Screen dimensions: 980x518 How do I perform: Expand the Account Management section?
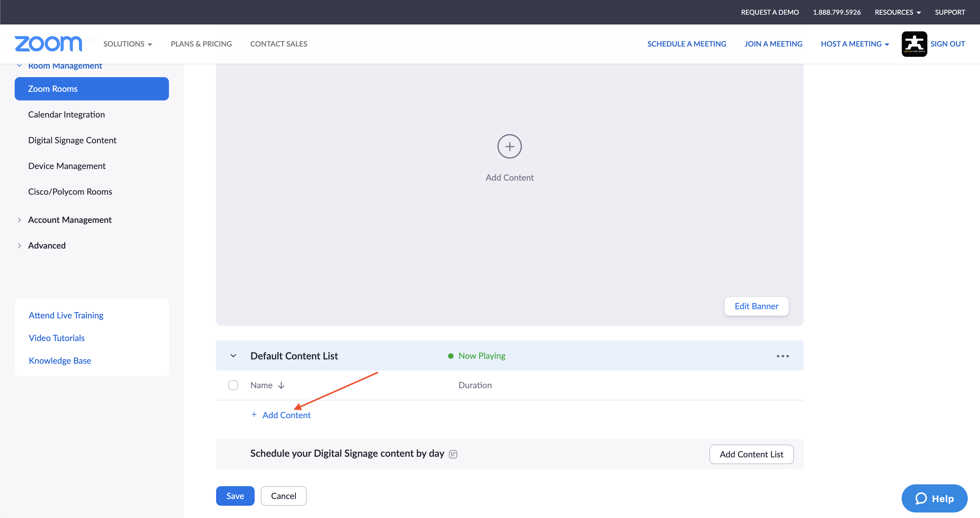pyautogui.click(x=69, y=220)
